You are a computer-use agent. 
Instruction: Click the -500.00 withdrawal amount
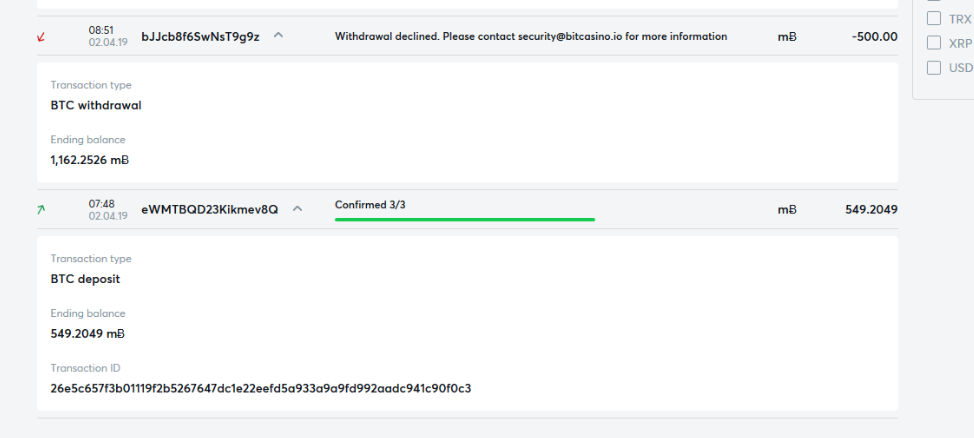tap(875, 37)
